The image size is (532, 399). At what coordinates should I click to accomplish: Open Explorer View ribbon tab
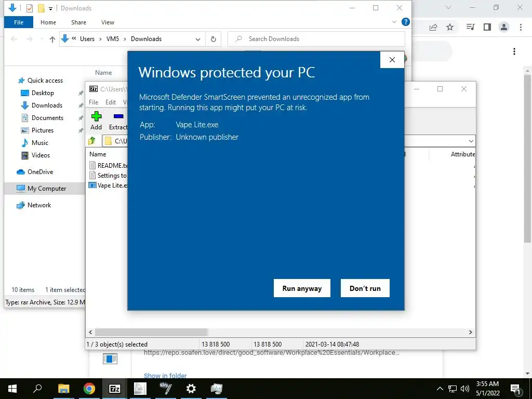tap(108, 22)
